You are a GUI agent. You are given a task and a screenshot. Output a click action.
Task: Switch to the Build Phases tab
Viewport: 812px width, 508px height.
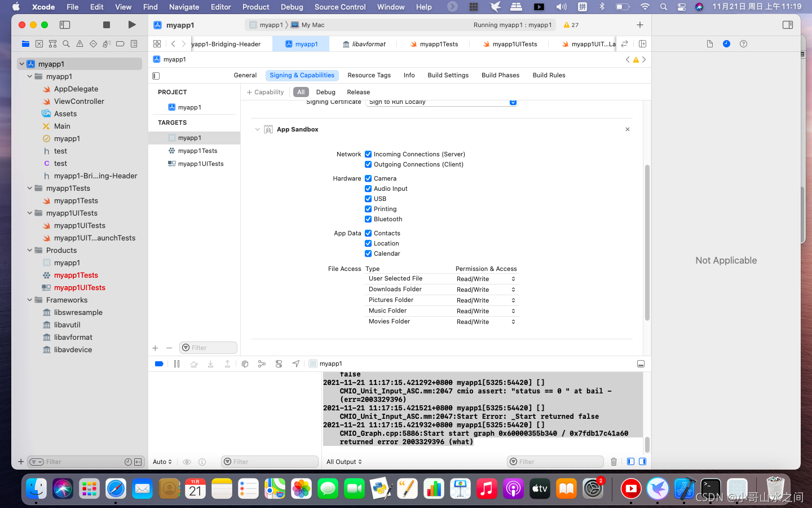click(500, 75)
